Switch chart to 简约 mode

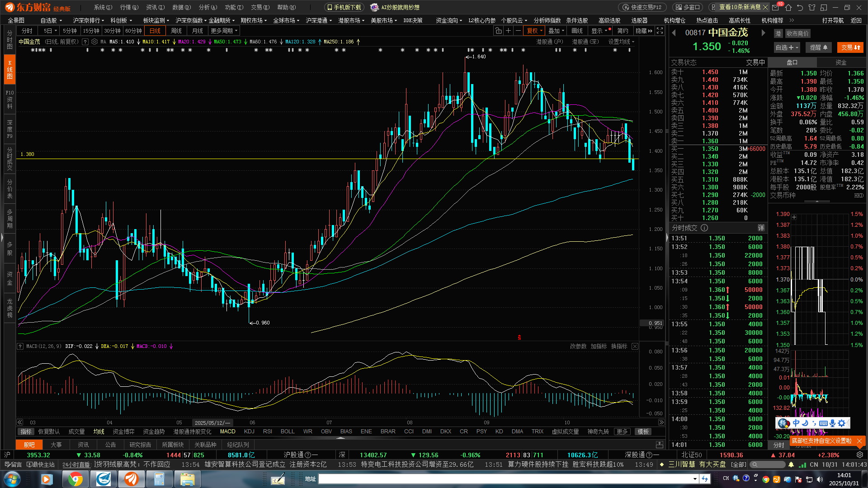[x=623, y=31]
